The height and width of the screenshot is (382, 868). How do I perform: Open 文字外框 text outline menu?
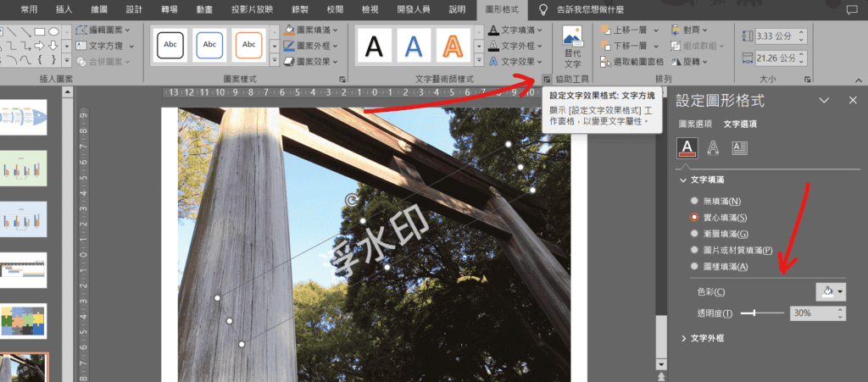click(515, 46)
